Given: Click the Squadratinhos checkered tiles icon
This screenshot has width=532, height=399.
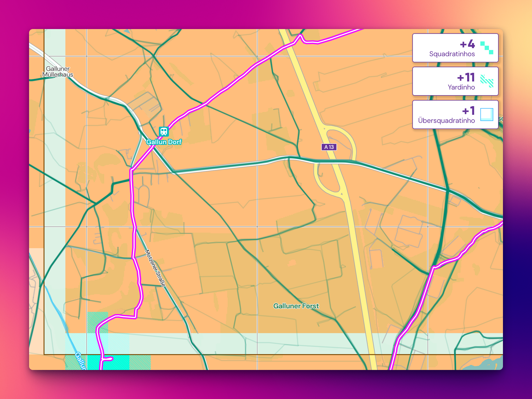Looking at the screenshot, I should [487, 48].
